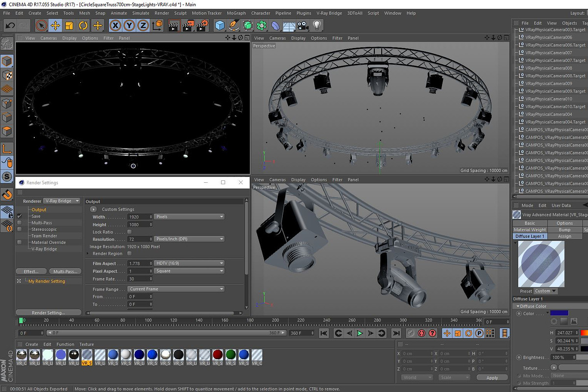Screen dimensions: 588x392
Task: Click the Multi-Pass... button
Action: tap(65, 271)
